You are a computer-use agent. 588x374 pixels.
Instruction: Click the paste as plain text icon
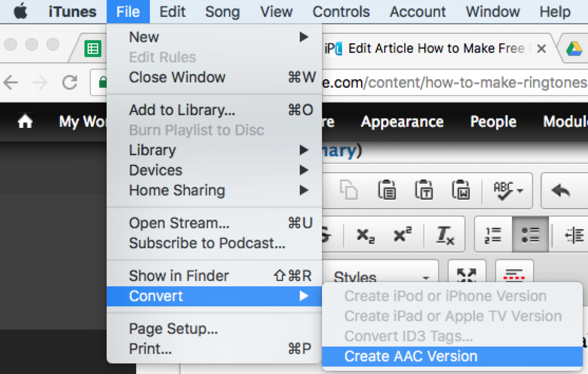(424, 190)
